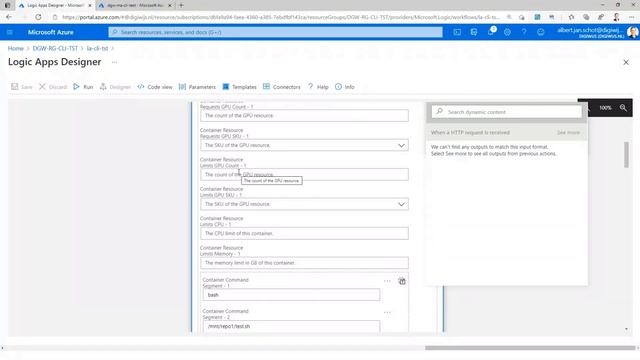Open the Logic Apps Designer ellipsis menu
The width and height of the screenshot is (640, 360).
tap(114, 62)
